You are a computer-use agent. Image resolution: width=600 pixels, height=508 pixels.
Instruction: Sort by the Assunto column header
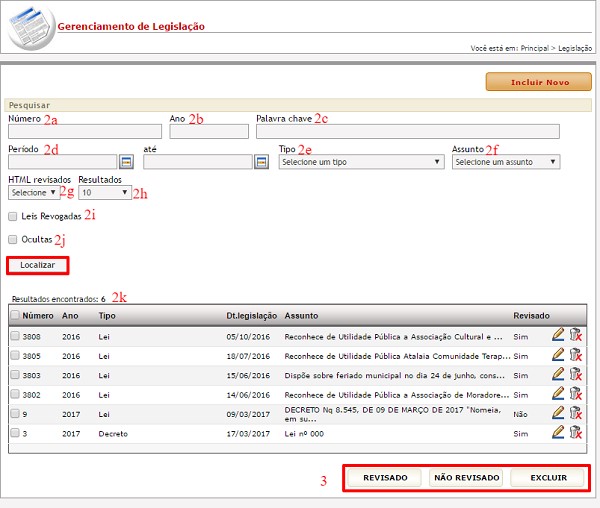301,316
